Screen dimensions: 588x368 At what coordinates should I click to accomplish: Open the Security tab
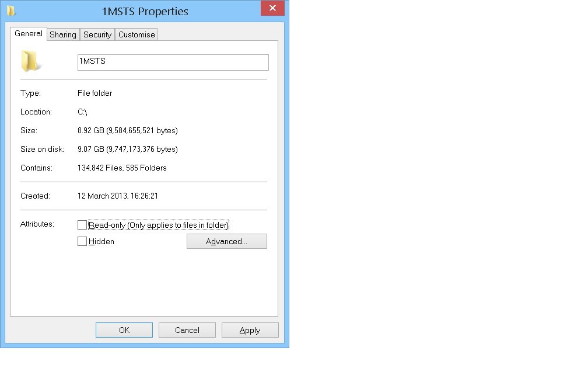pyautogui.click(x=97, y=34)
